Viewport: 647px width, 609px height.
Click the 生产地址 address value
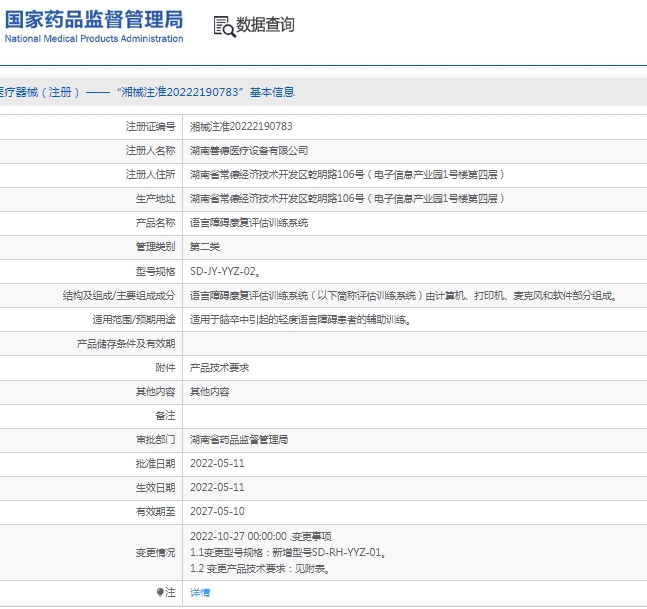point(347,199)
